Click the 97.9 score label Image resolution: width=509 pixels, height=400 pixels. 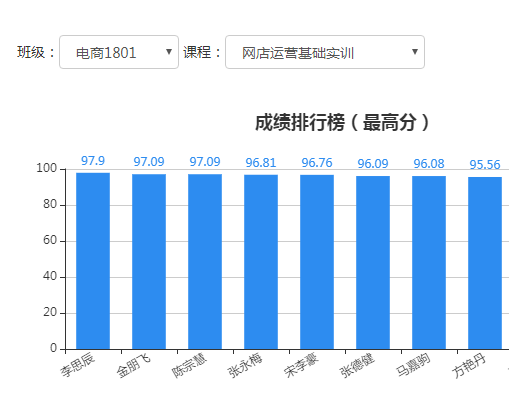click(93, 161)
